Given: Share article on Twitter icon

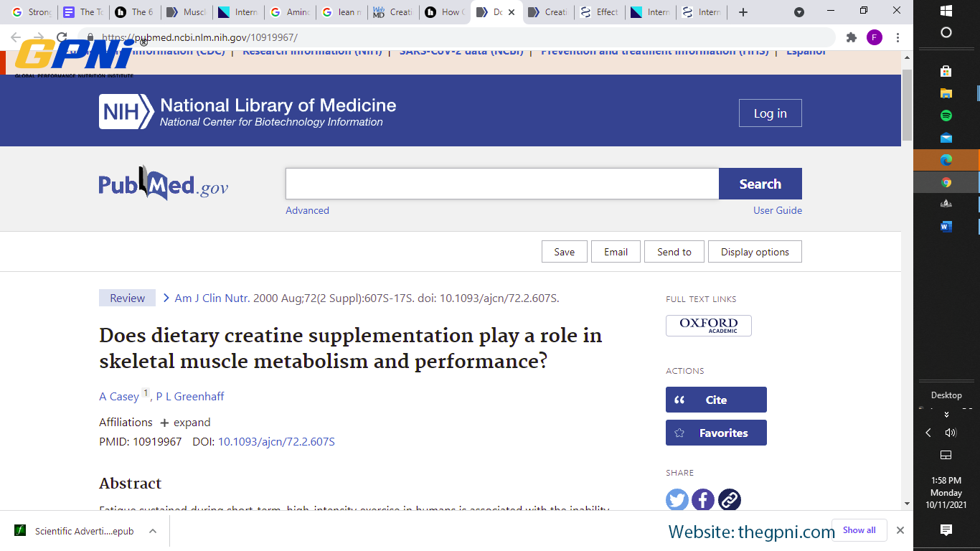Looking at the screenshot, I should [677, 499].
